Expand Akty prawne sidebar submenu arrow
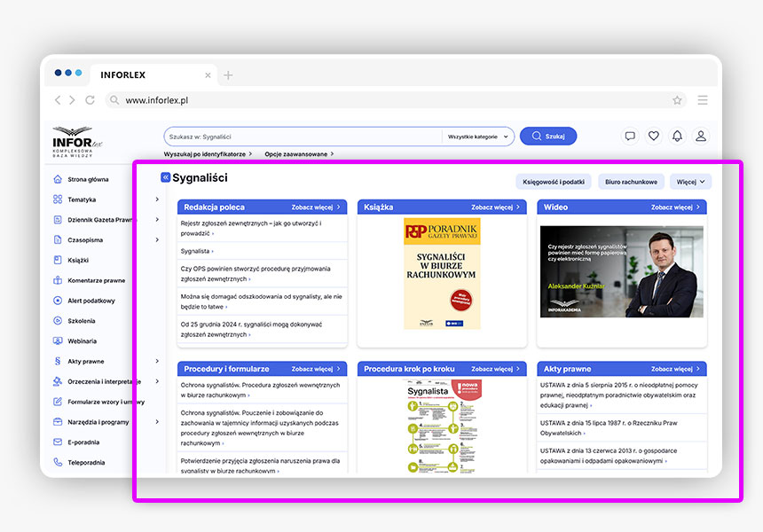Screen dimensions: 763x532 [x=157, y=362]
